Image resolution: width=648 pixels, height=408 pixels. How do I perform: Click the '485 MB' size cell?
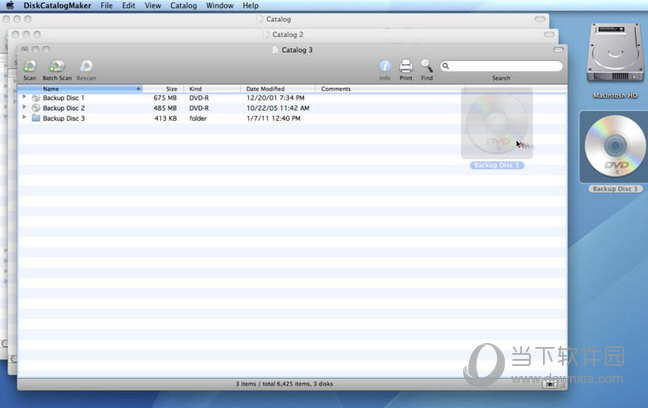(x=165, y=108)
